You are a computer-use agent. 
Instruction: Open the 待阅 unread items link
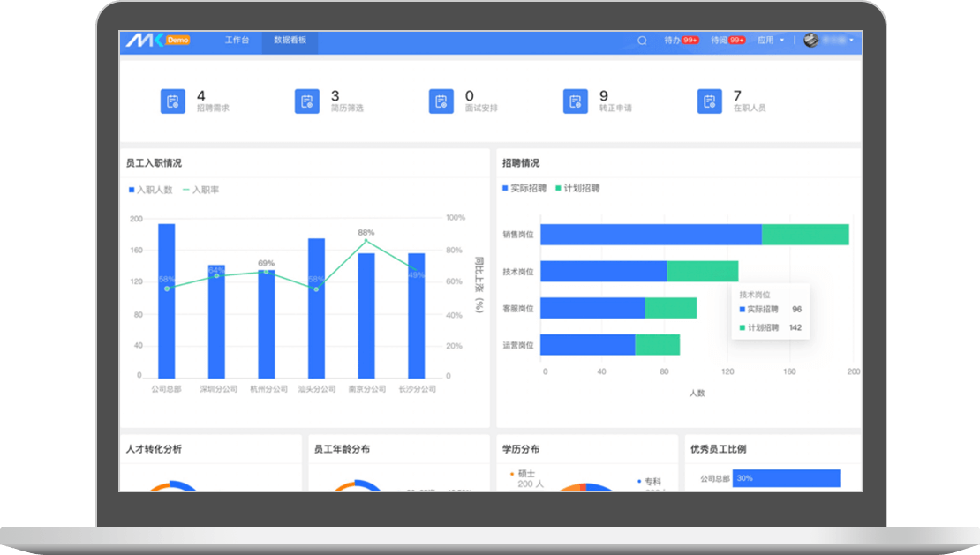point(727,41)
